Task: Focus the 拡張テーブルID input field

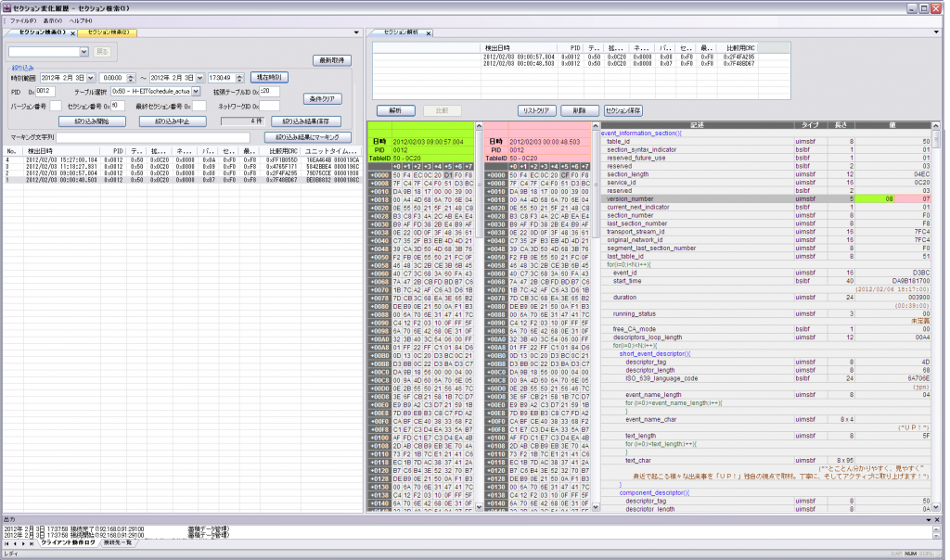Action: [x=270, y=92]
